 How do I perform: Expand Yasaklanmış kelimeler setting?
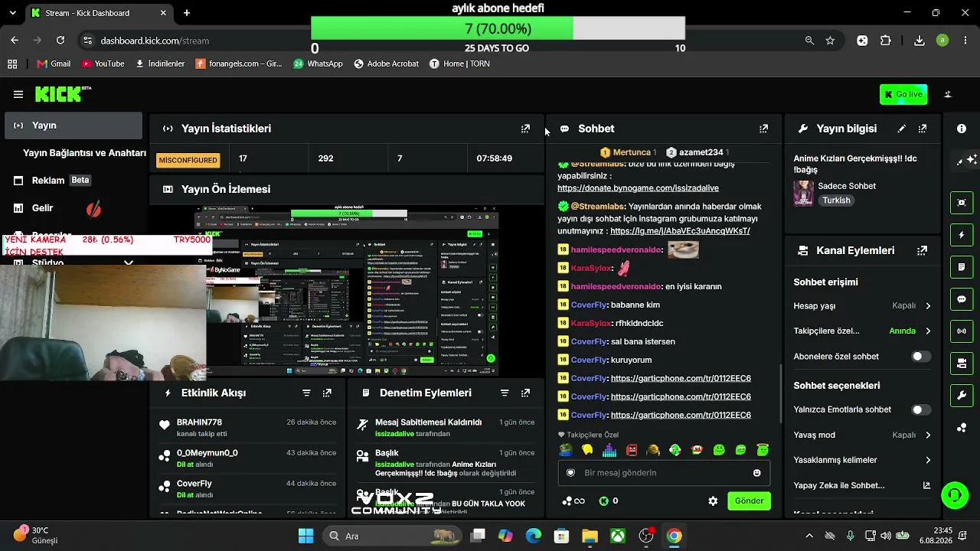click(862, 460)
